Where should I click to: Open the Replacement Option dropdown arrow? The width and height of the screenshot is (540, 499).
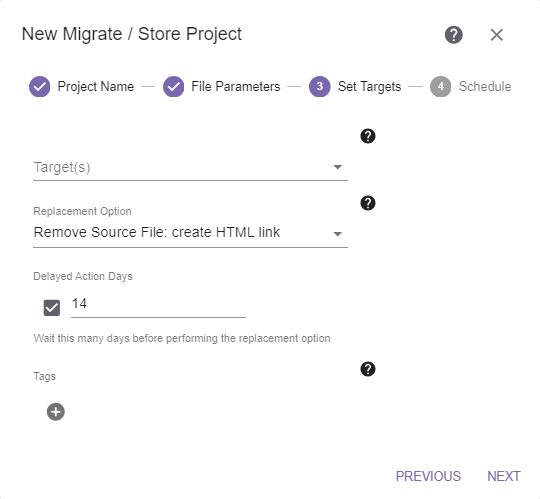point(338,234)
